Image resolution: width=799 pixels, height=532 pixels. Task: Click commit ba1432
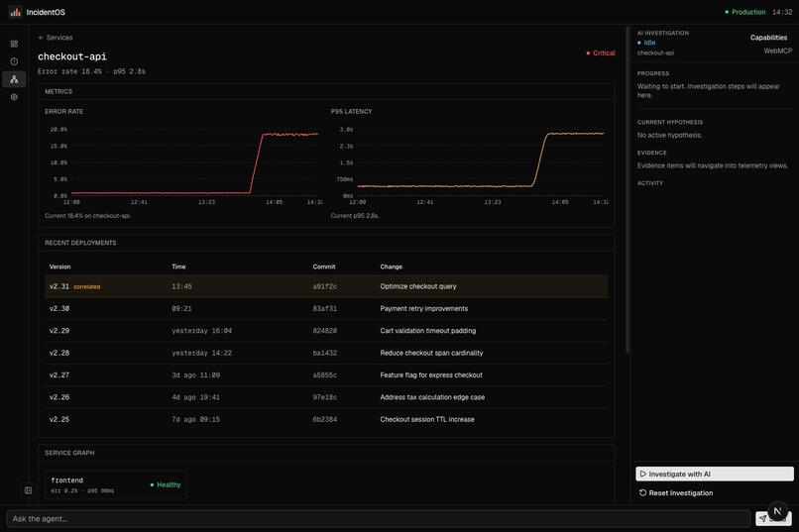tap(325, 353)
